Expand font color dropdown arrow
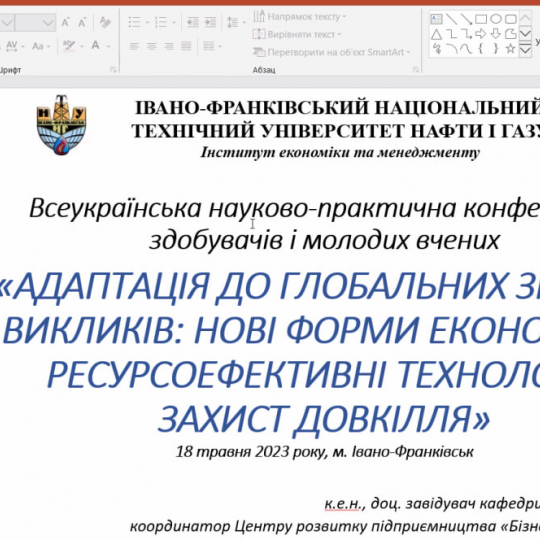Screen dimensions: 540x540 pos(108,46)
